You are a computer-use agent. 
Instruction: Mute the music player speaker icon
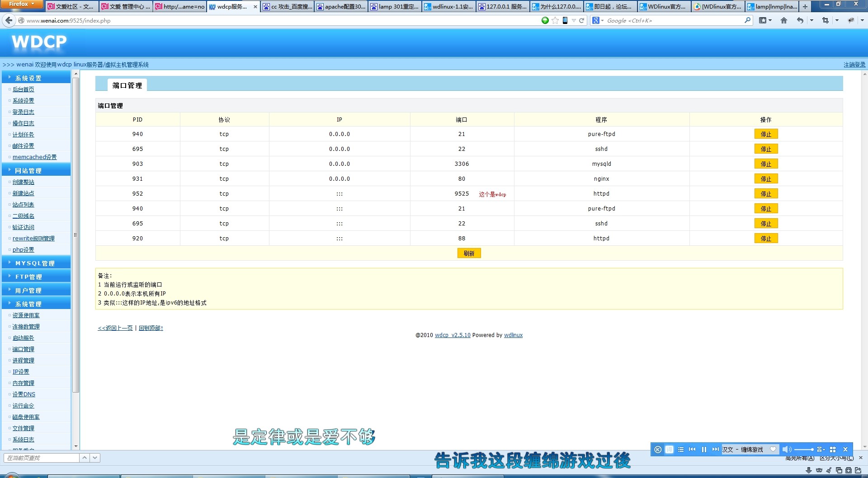(x=787, y=450)
